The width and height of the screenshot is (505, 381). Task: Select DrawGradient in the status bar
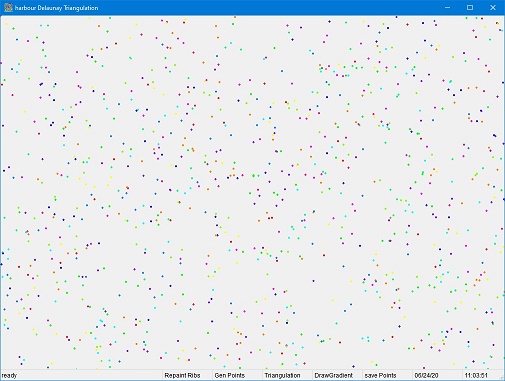[x=333, y=375]
